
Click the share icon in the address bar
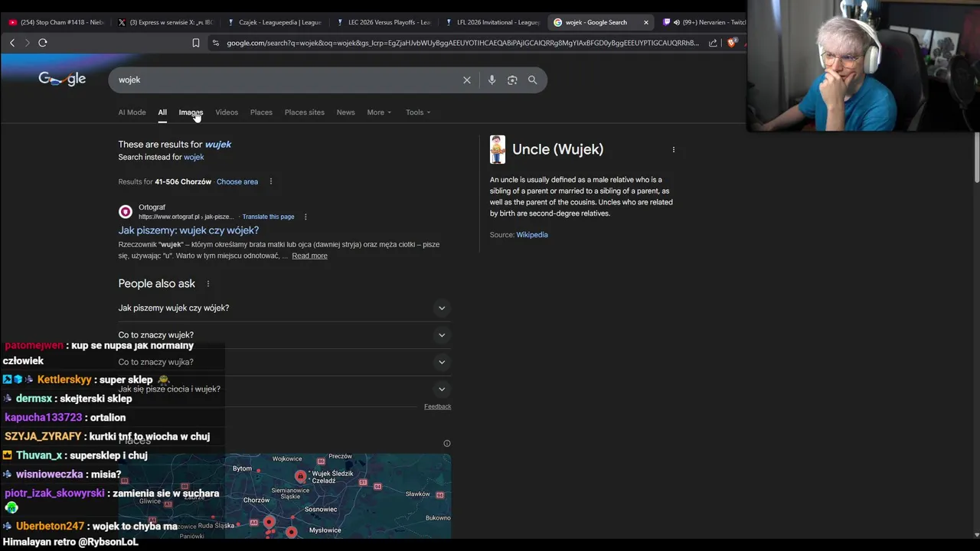(x=713, y=43)
